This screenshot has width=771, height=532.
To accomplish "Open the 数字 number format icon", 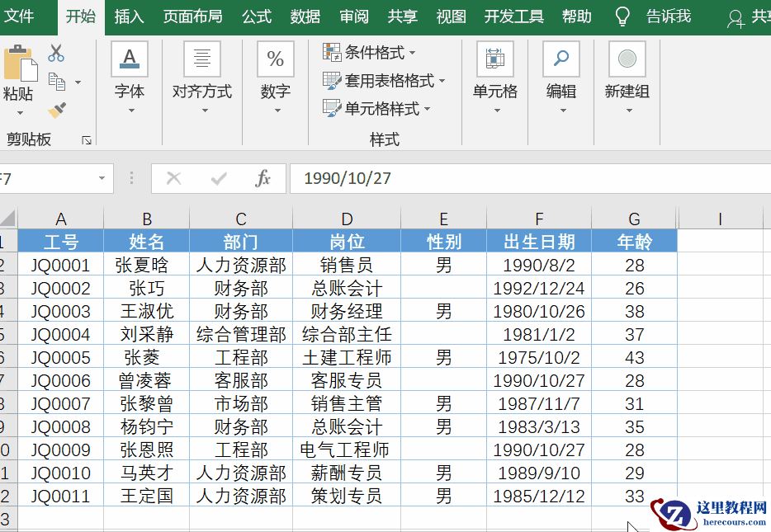I will pos(276,59).
